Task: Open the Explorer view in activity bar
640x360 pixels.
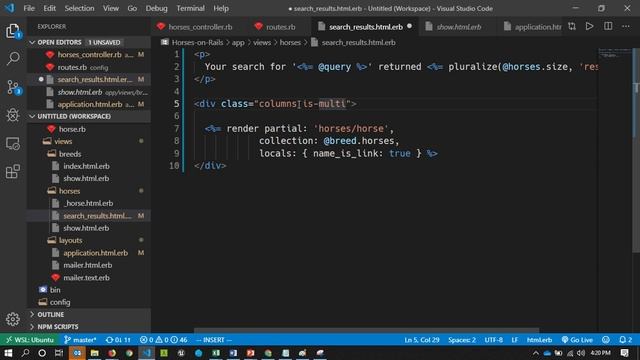Action: coord(13,31)
